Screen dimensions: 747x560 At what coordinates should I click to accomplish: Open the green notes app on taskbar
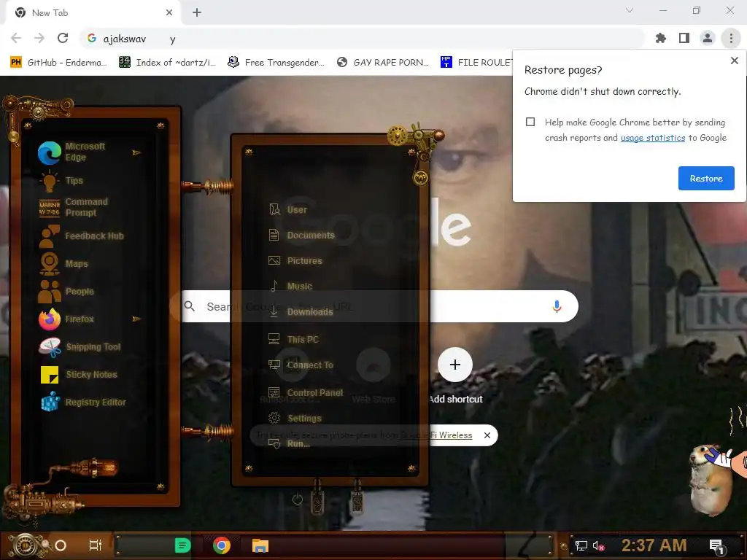183,545
